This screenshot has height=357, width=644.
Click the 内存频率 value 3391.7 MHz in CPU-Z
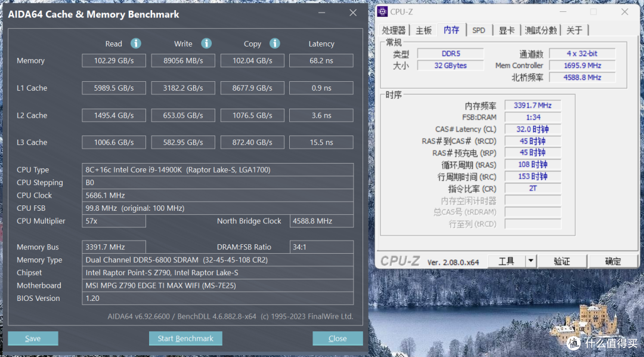coord(532,105)
